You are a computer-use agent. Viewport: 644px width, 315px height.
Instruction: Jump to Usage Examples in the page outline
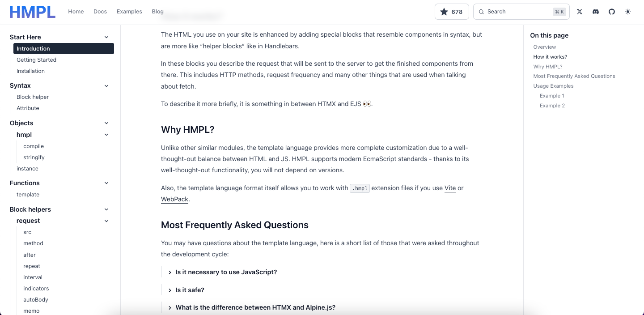click(553, 86)
